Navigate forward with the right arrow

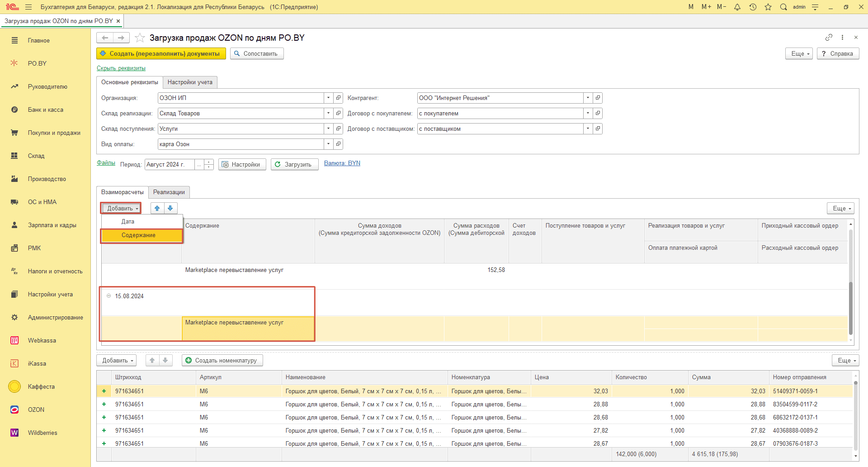point(121,38)
